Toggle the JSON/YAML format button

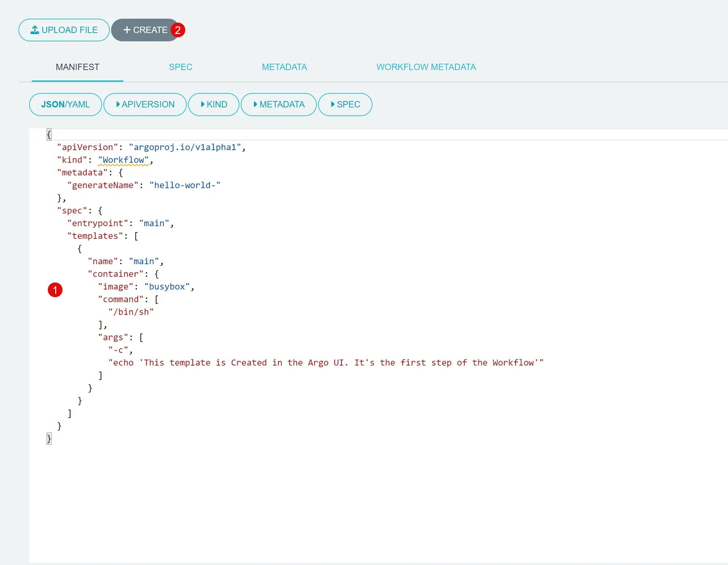65,105
